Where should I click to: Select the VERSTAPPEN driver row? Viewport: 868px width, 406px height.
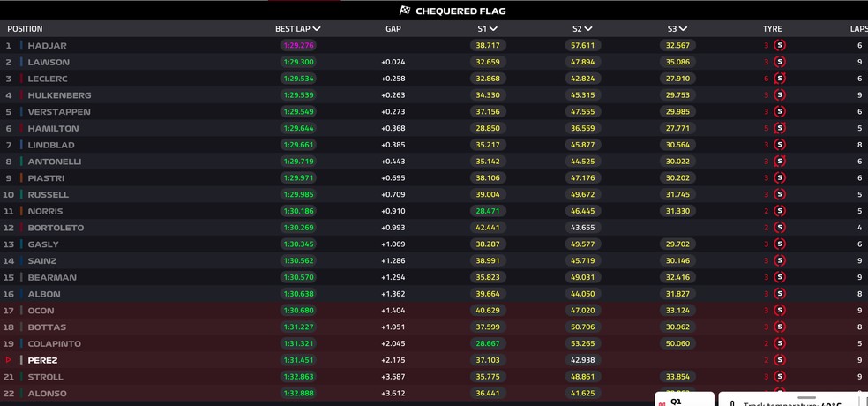click(x=434, y=112)
